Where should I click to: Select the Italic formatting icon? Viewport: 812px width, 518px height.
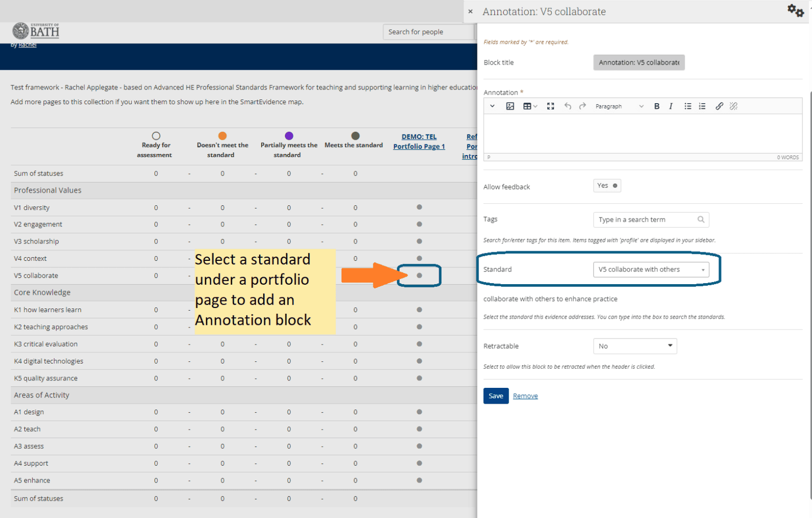tap(670, 106)
